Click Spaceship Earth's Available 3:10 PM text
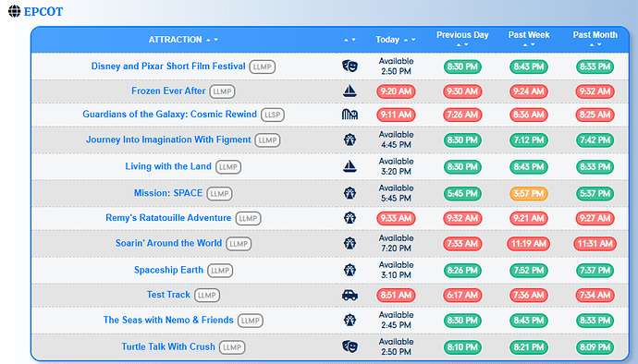The width and height of the screenshot is (638, 364). pos(396,270)
